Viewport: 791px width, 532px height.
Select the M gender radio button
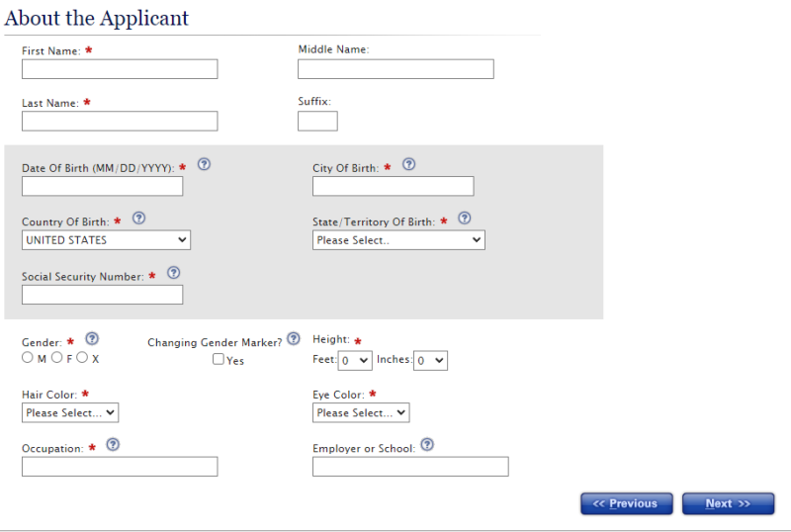pyautogui.click(x=28, y=358)
